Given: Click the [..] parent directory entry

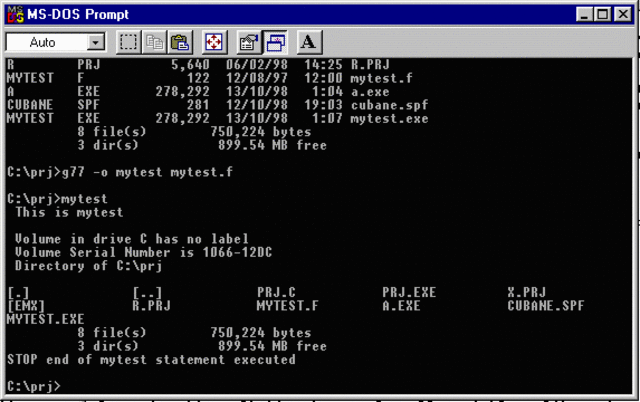Looking at the screenshot, I should point(147,292).
